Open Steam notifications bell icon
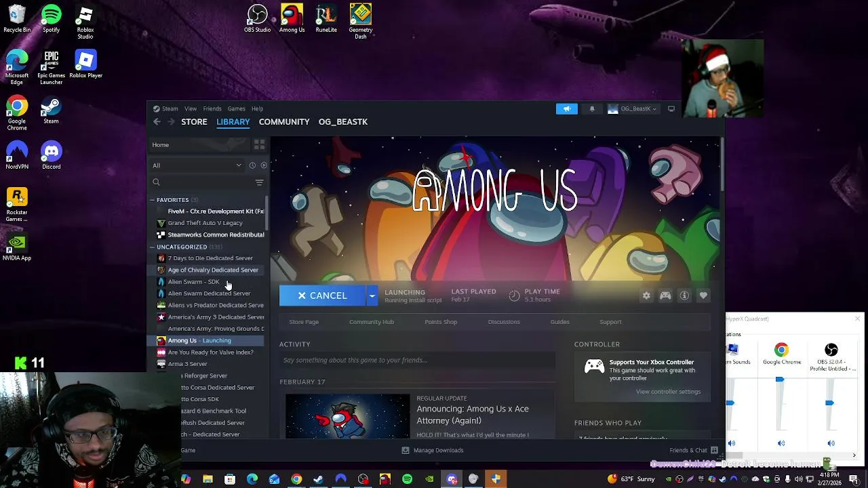The height and width of the screenshot is (488, 868). [x=592, y=108]
